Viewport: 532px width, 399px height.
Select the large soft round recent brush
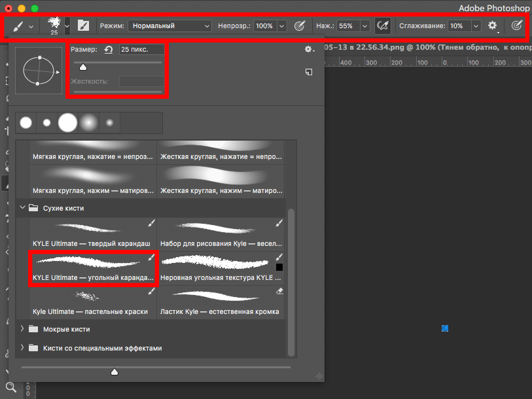point(88,123)
